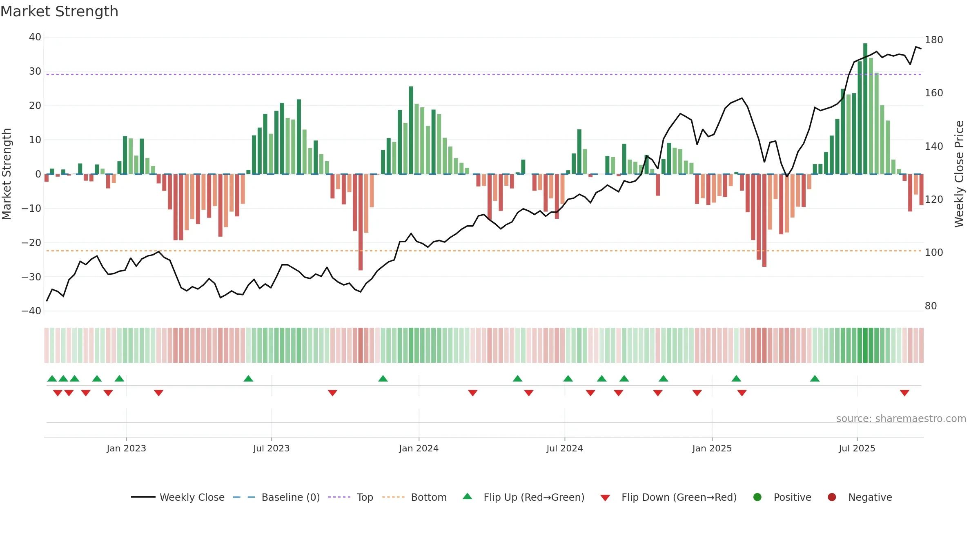Click the darkest red heatmap cell near October 2023
Screen dimensions: 980x551
(x=361, y=345)
